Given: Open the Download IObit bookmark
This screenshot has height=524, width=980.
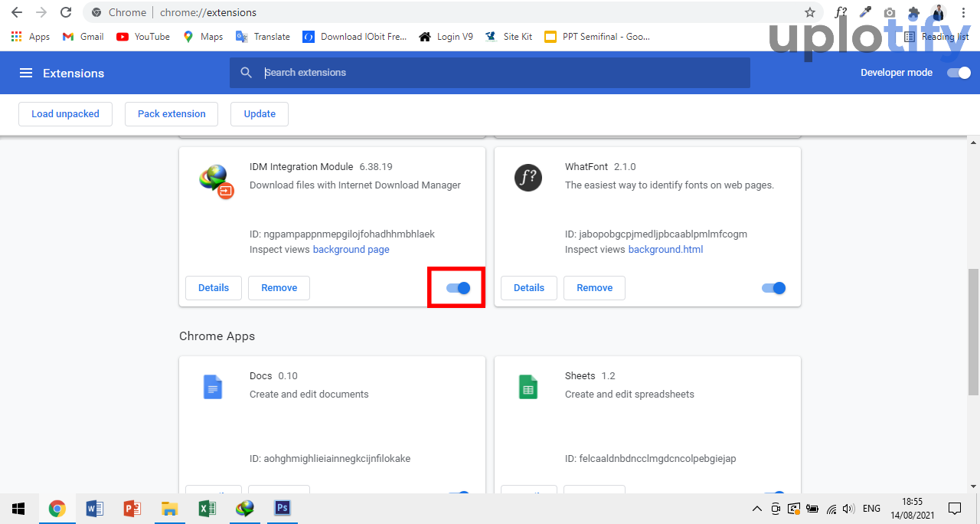Looking at the screenshot, I should (x=354, y=37).
